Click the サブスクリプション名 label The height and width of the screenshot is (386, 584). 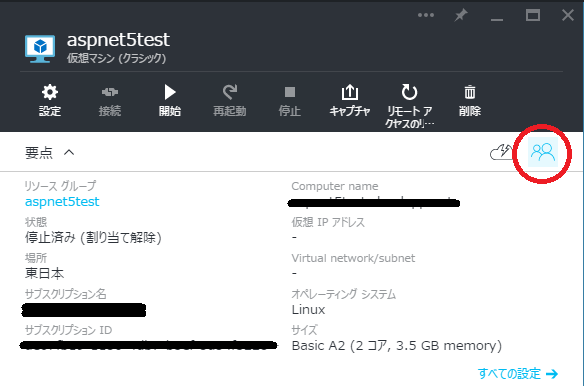tap(66, 294)
